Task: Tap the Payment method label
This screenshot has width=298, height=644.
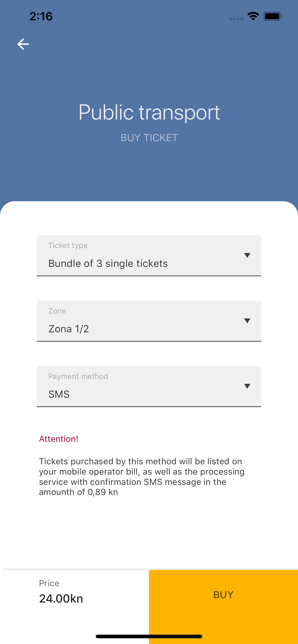Action: 78,376
